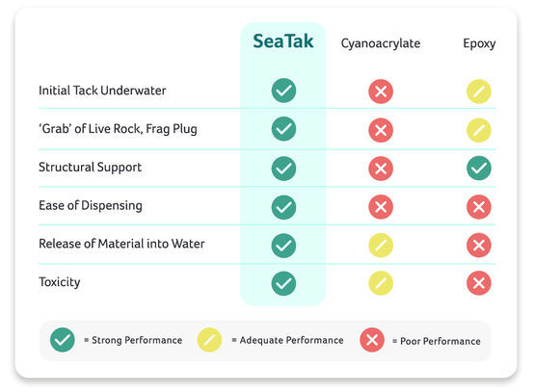Image resolution: width=535 pixels, height=392 pixels.
Task: Select the SeaTak column header
Action: 283,41
